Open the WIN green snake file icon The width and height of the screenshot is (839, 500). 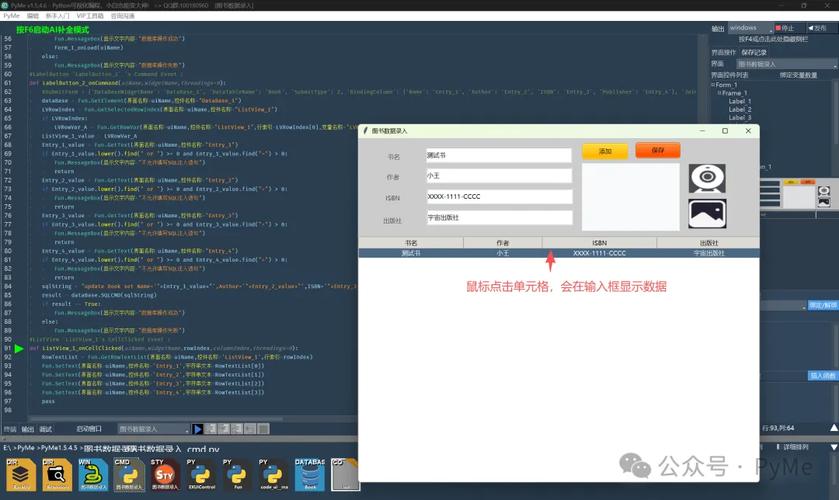[93, 474]
